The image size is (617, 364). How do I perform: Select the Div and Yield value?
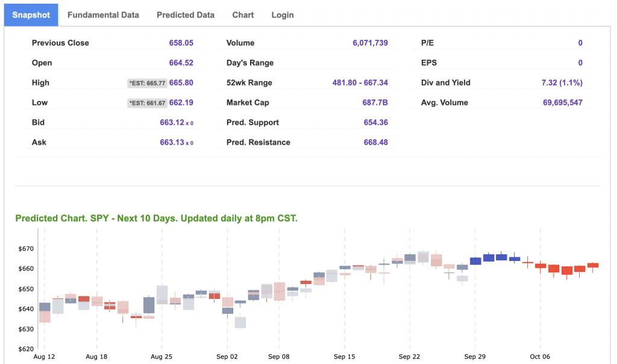click(x=562, y=83)
